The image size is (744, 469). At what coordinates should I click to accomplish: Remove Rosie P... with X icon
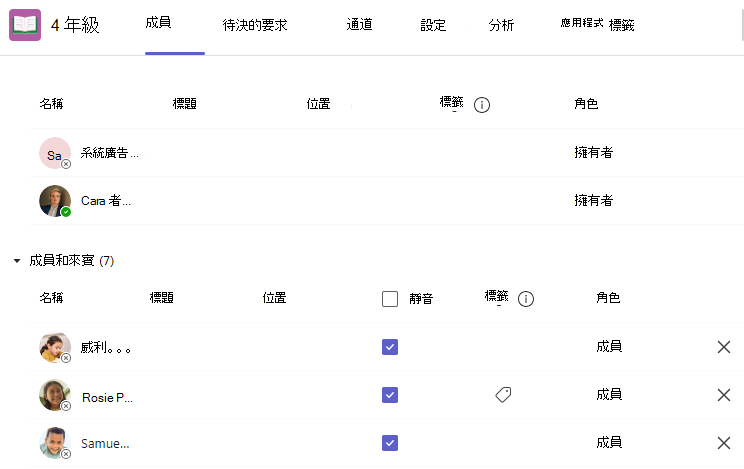724,395
